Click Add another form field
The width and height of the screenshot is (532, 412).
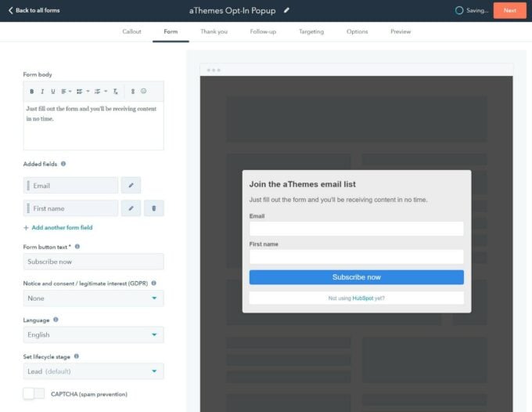[x=58, y=228]
